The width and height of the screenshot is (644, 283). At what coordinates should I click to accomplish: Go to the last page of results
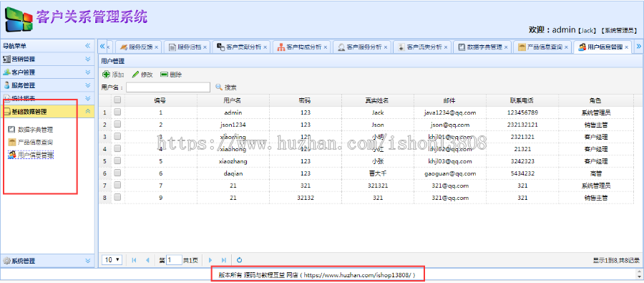(x=224, y=260)
